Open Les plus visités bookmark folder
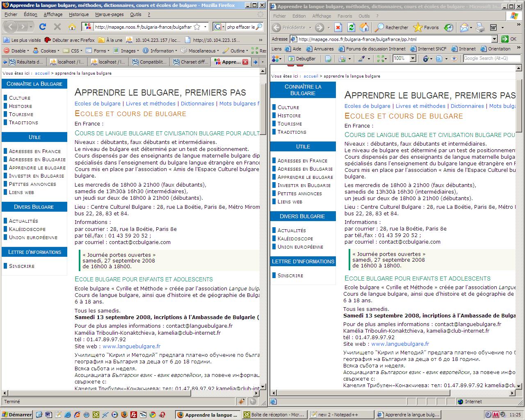The height and width of the screenshot is (420, 525). pos(22,40)
